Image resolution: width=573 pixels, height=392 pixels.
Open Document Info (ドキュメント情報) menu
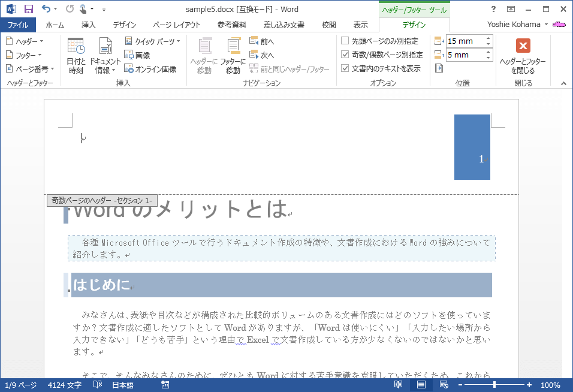click(x=105, y=56)
